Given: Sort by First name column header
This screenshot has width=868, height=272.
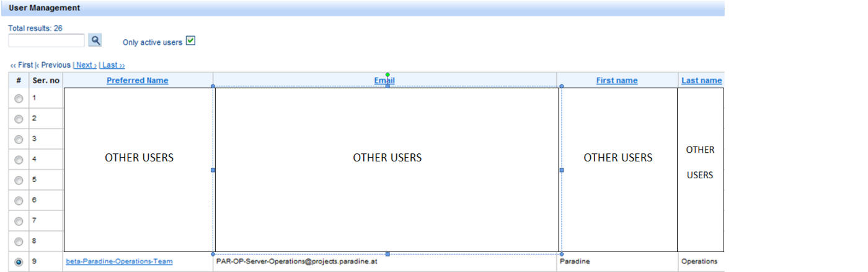Looking at the screenshot, I should [616, 81].
